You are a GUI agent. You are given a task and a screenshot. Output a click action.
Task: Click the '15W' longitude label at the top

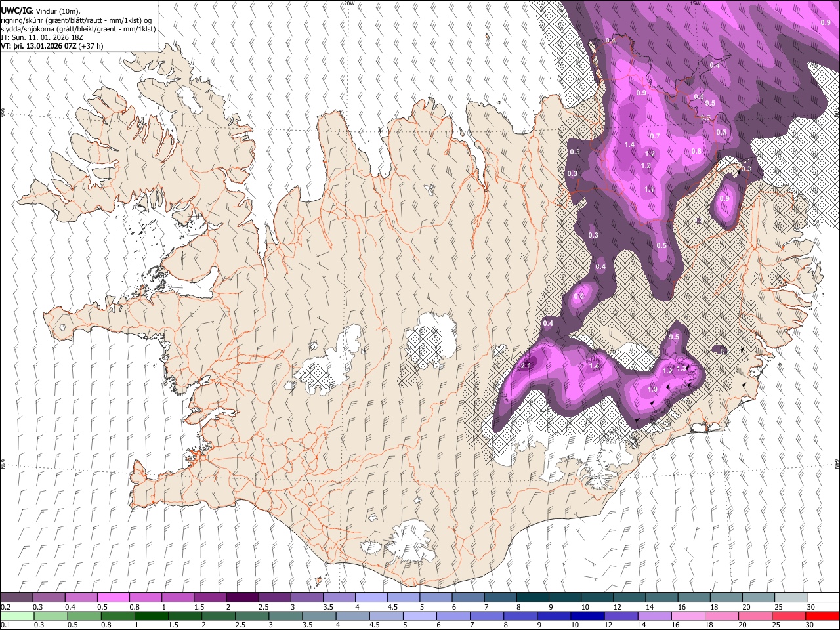[696, 3]
